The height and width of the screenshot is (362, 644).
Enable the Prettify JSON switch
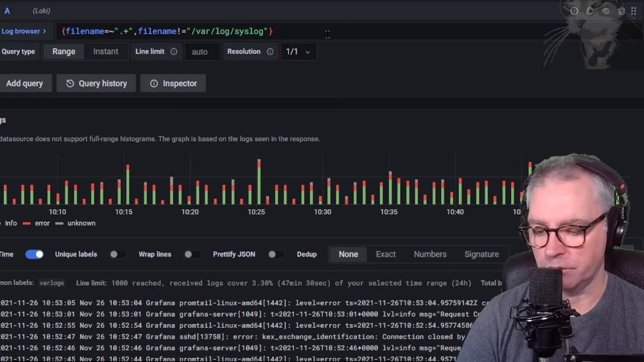[275, 254]
